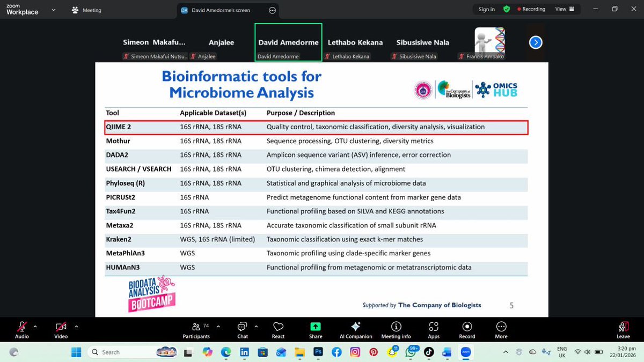Click the Applicable Dataset(s) column header

(x=213, y=113)
